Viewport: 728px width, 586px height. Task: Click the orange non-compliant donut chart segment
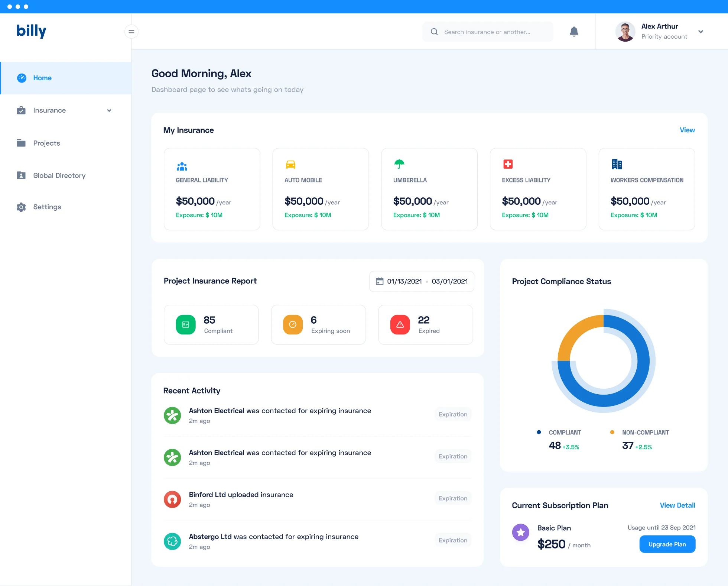point(575,332)
